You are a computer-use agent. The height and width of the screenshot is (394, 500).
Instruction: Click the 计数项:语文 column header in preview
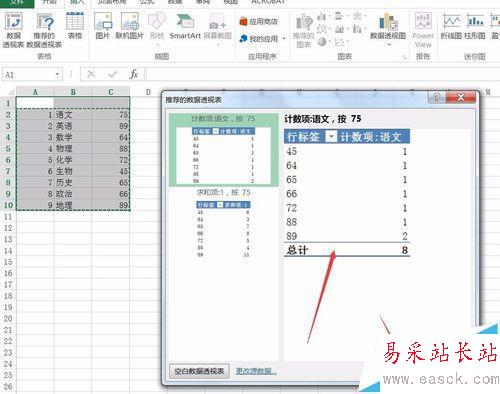tap(371, 137)
